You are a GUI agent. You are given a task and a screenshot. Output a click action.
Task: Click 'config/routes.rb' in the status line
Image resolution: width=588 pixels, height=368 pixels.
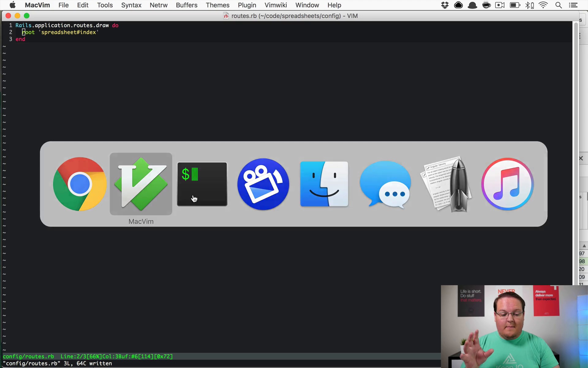coord(28,356)
